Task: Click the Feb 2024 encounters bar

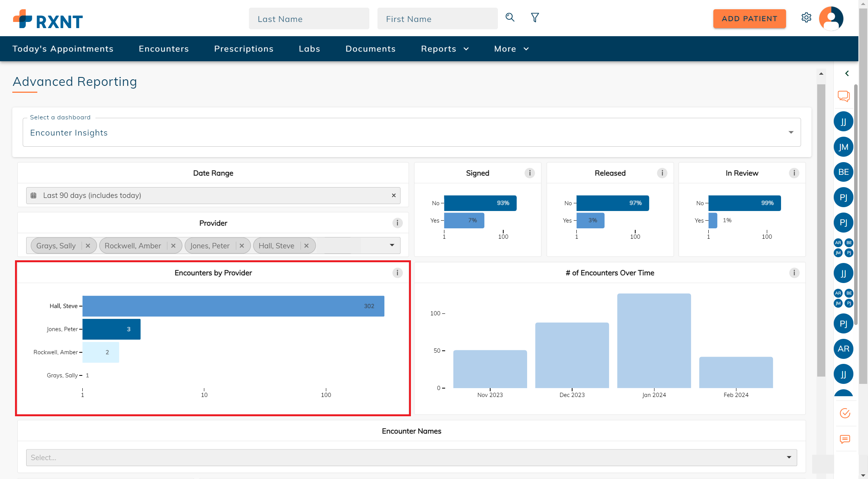Action: 736,372
